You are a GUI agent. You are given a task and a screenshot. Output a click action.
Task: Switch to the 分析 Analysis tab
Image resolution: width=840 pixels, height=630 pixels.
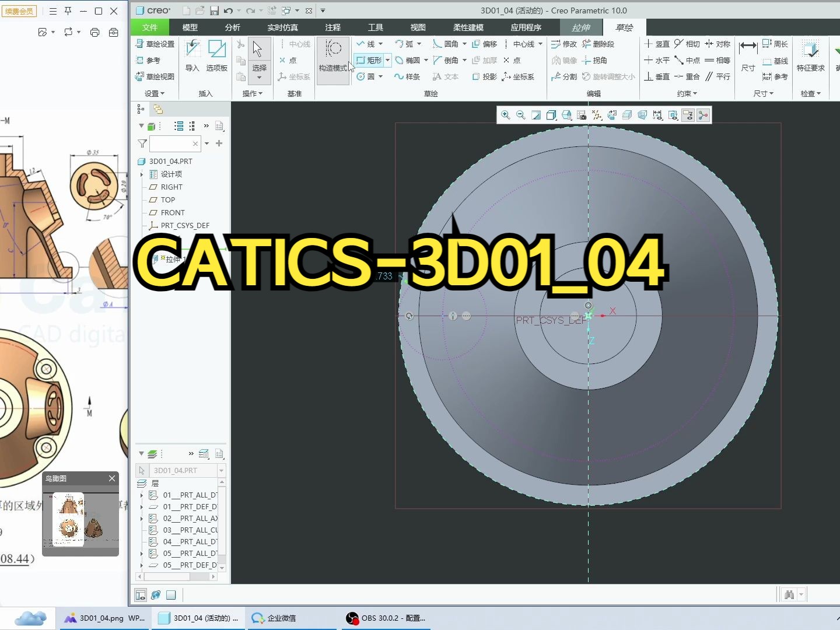click(233, 27)
